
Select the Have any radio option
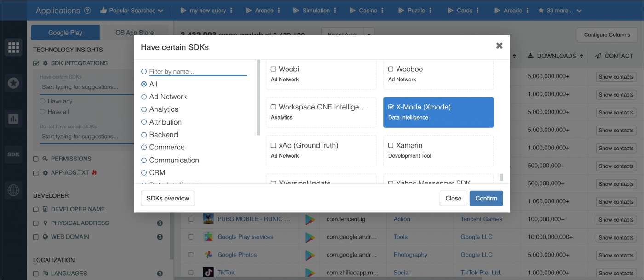[x=42, y=101]
